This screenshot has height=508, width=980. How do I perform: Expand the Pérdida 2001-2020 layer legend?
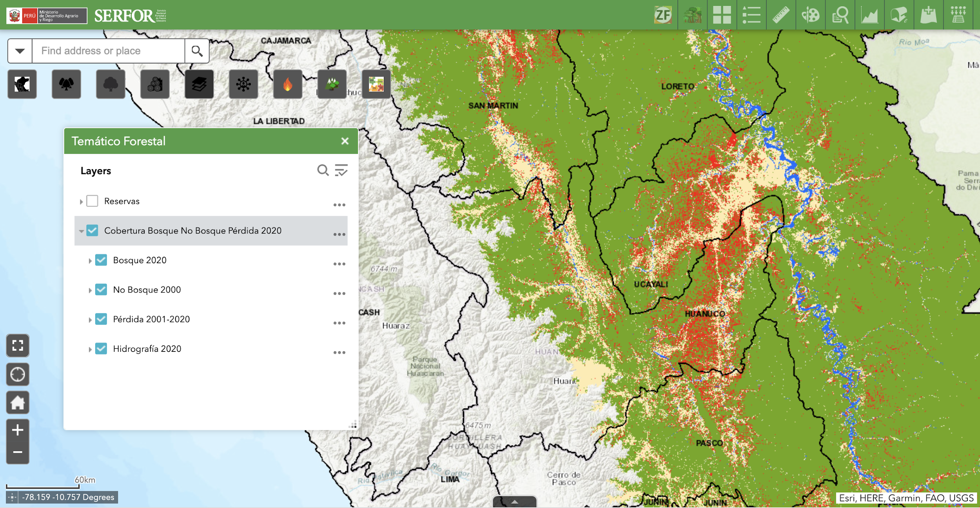90,320
